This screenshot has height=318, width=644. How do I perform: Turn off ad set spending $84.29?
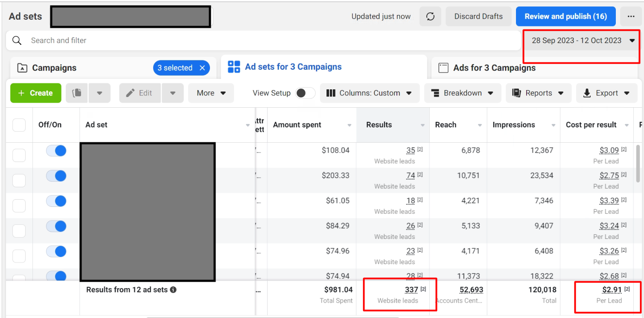pyautogui.click(x=56, y=226)
